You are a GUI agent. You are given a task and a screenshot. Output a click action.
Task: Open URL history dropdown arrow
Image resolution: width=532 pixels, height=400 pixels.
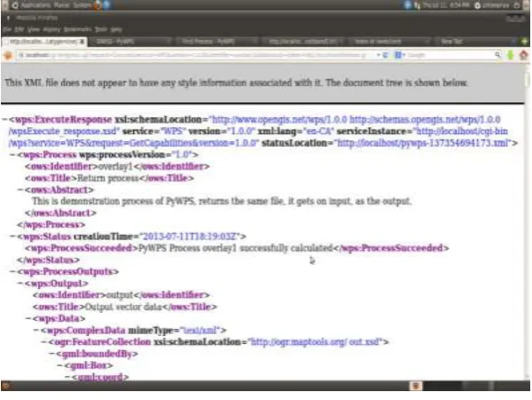[378, 55]
